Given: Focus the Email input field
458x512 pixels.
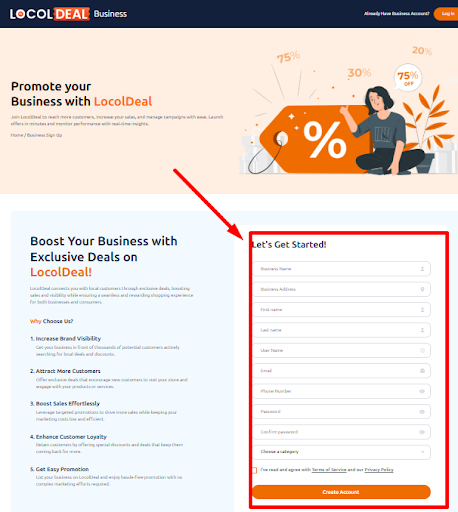Looking at the screenshot, I should click(x=341, y=371).
